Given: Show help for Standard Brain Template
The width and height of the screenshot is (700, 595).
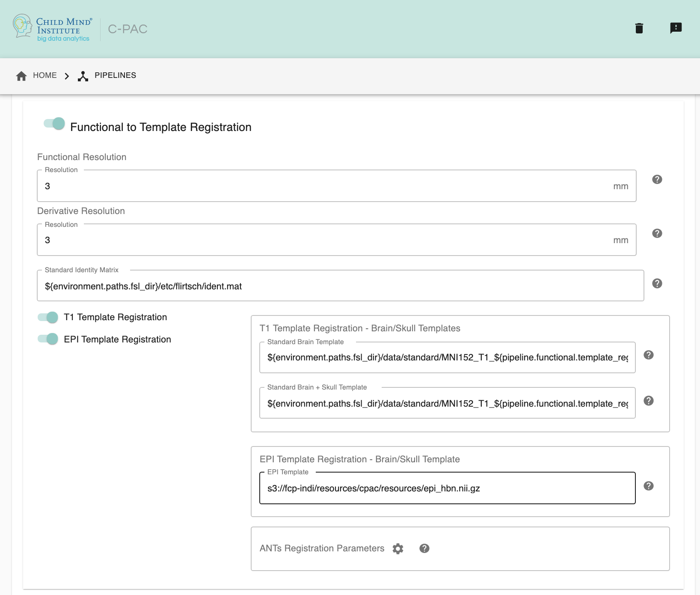Looking at the screenshot, I should tap(648, 355).
